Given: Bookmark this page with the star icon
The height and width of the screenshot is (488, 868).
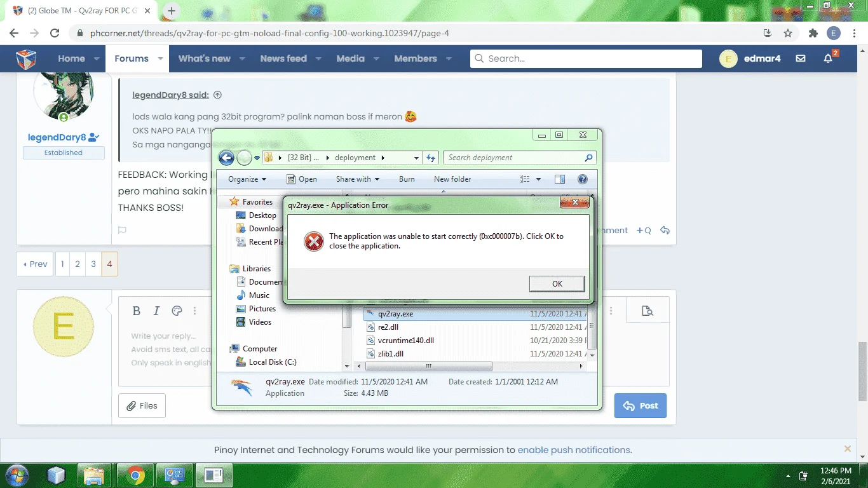Looking at the screenshot, I should click(788, 33).
